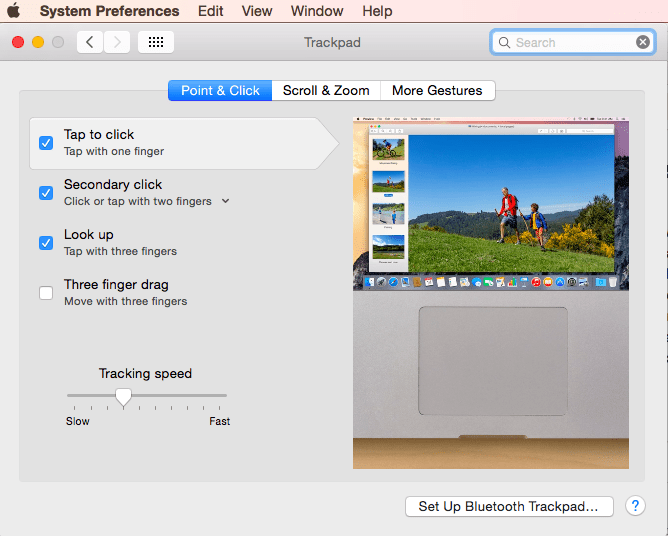Expand Secondary click options dropdown arrow

[225, 201]
